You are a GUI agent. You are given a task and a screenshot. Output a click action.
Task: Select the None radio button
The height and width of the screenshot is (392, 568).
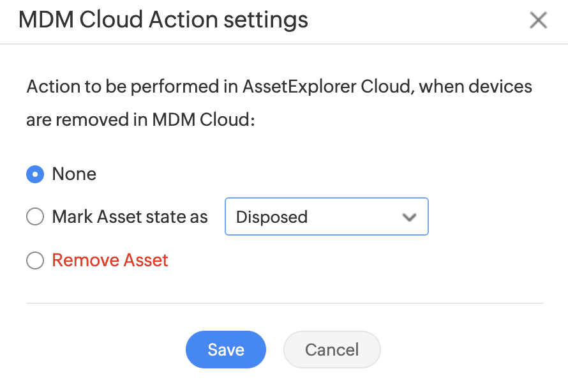point(35,174)
